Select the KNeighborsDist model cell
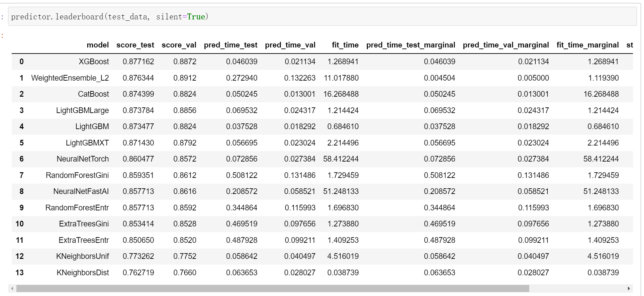Image resolution: width=644 pixels, height=296 pixels. (x=83, y=273)
